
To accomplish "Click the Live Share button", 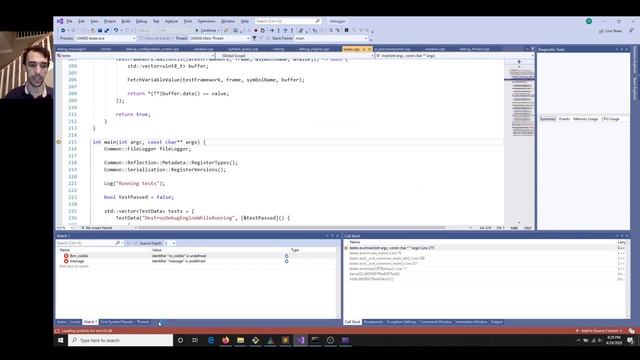I will (611, 31).
